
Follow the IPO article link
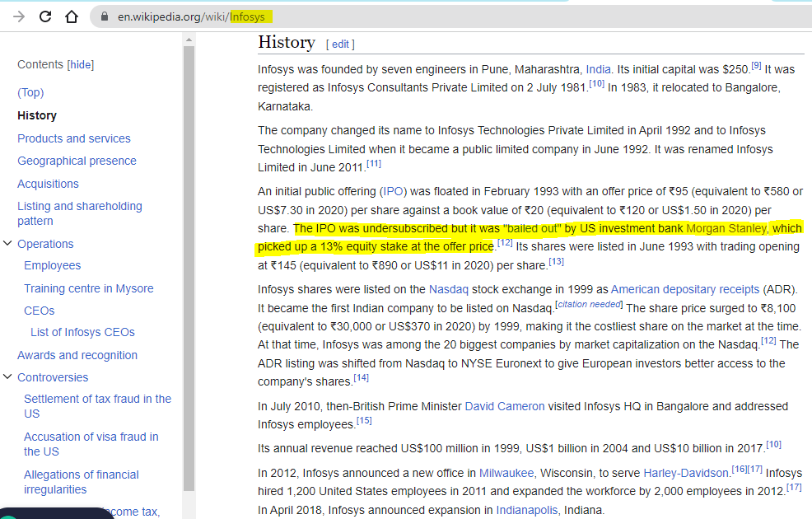393,192
